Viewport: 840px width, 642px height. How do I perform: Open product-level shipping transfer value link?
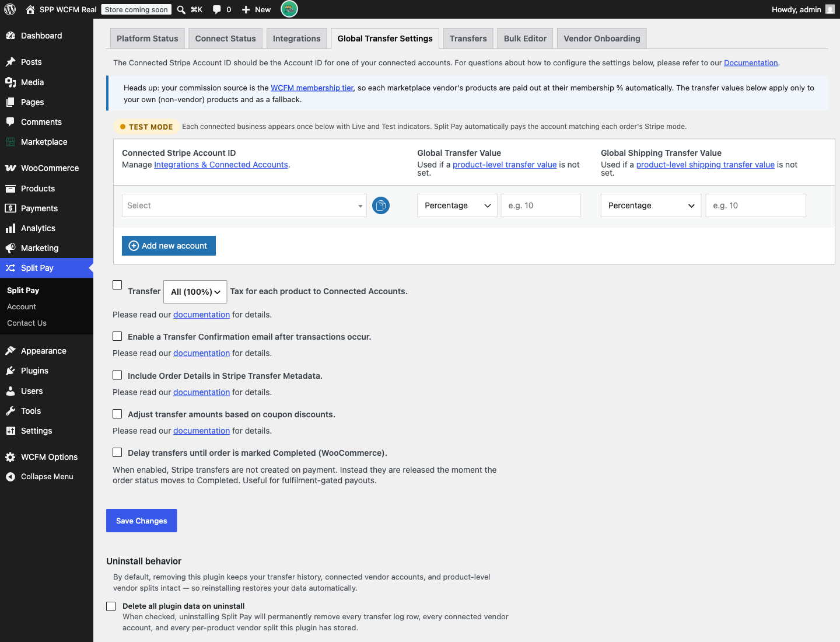705,165
